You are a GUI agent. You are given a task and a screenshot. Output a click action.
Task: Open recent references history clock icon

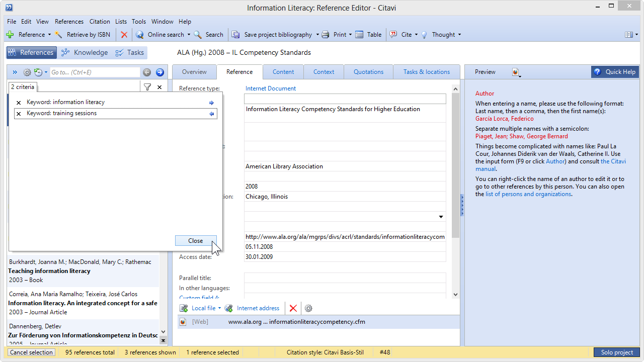pos(38,72)
